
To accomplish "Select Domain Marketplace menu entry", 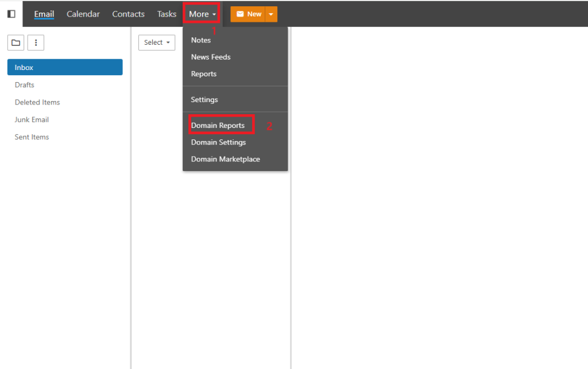I will 225,159.
